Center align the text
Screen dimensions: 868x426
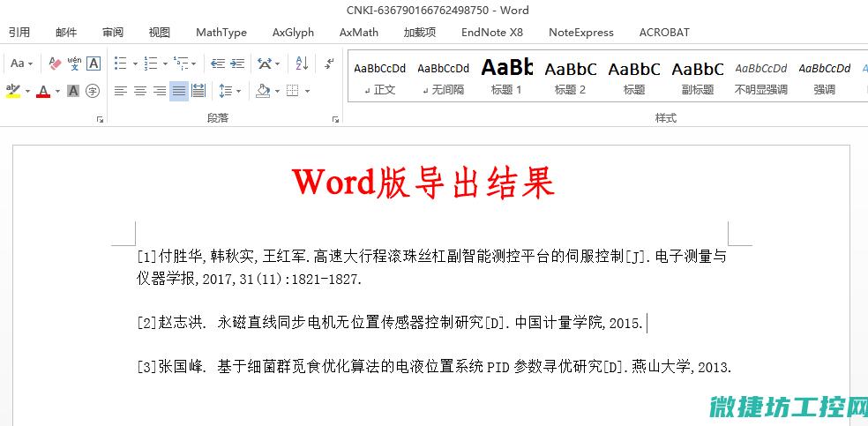(x=140, y=91)
